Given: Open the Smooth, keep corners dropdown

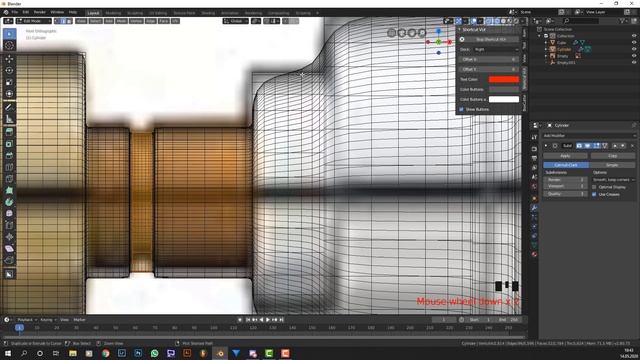Looking at the screenshot, I should [x=613, y=180].
